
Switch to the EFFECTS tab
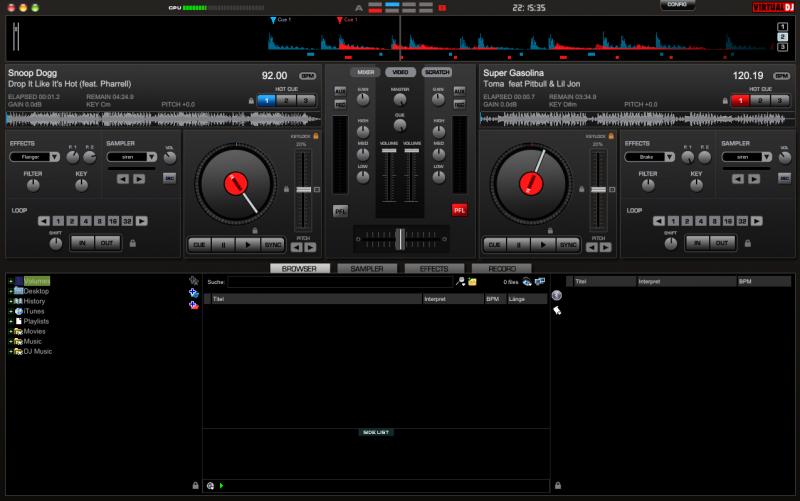tap(434, 268)
